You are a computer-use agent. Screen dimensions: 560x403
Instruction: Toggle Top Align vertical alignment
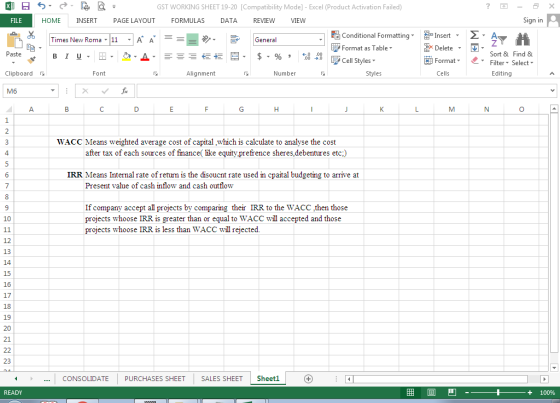point(168,39)
